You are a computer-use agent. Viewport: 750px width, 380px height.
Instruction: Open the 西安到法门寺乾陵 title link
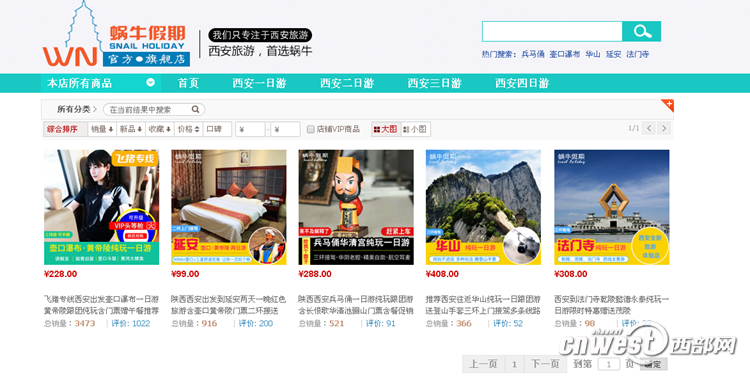tap(612, 305)
